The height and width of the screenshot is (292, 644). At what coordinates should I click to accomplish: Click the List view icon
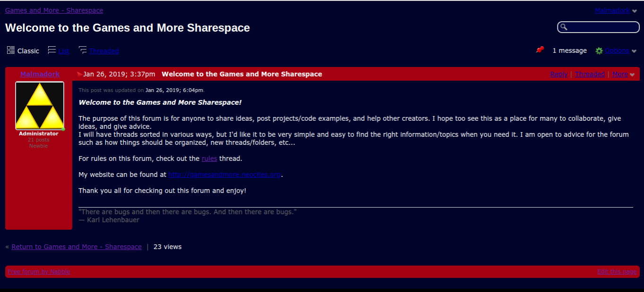pos(52,50)
